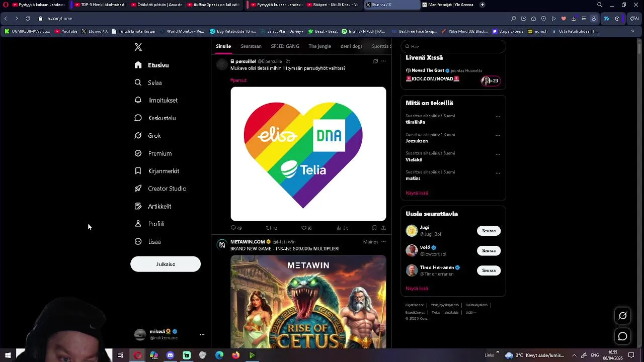Follow voló with the Seuraa button
Viewport: 644px width, 362px height.
(x=489, y=250)
